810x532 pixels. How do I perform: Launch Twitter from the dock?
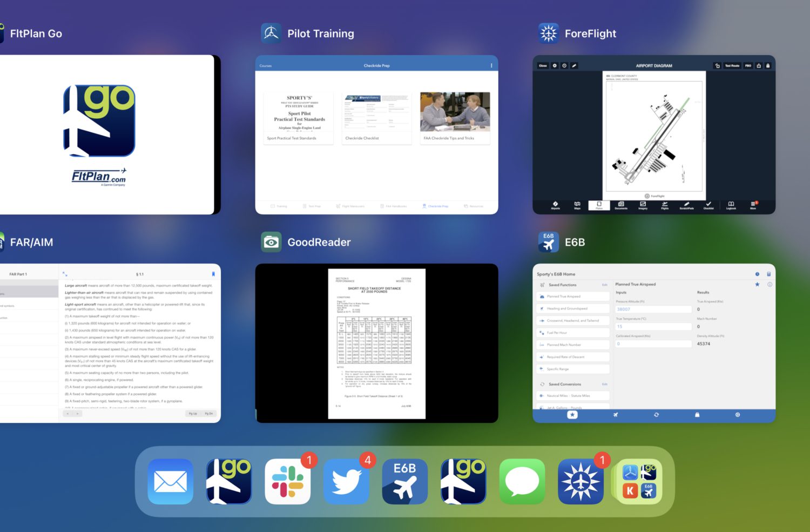(346, 482)
